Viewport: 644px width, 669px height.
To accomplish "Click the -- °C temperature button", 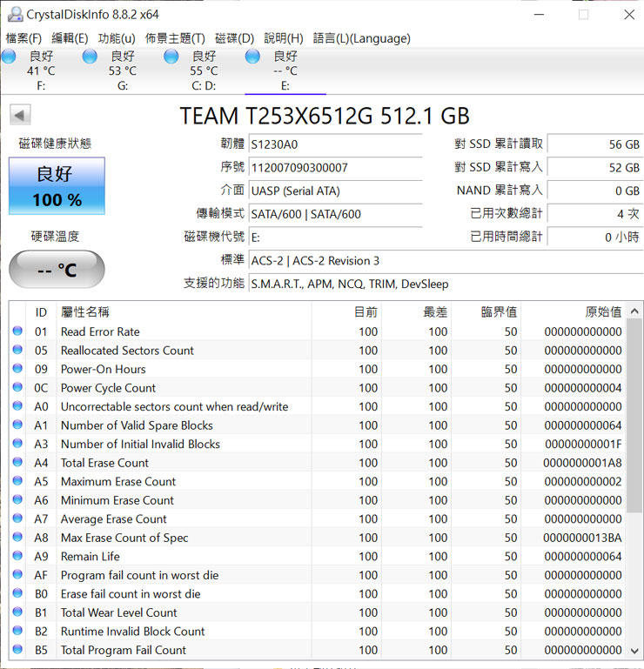I will tap(57, 270).
